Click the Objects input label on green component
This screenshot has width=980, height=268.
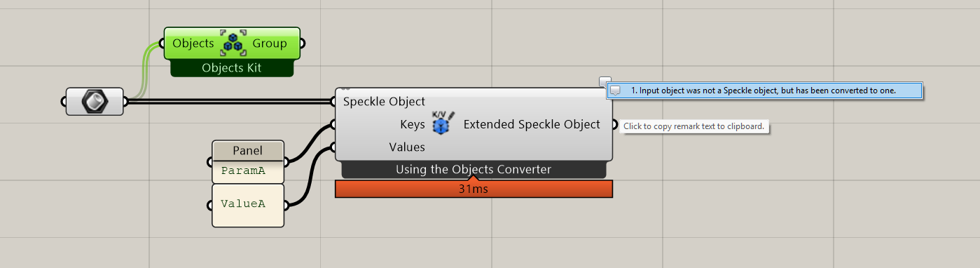click(x=193, y=43)
